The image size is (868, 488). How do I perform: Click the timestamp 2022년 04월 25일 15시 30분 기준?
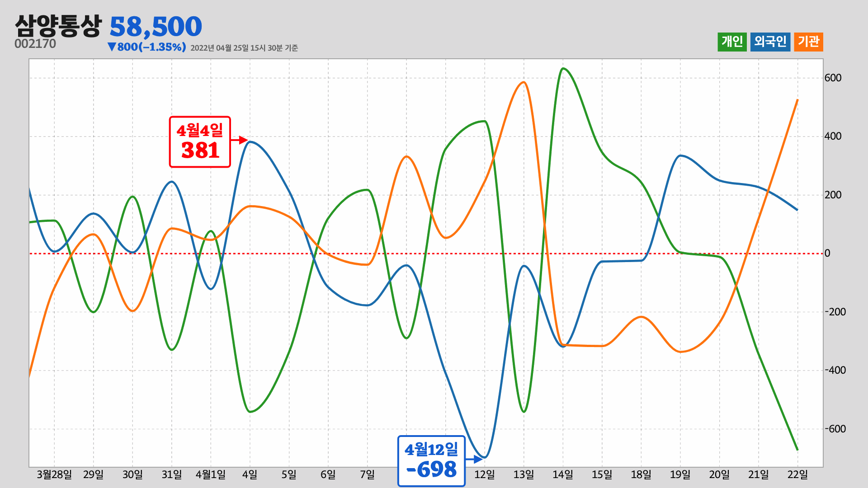coord(244,48)
